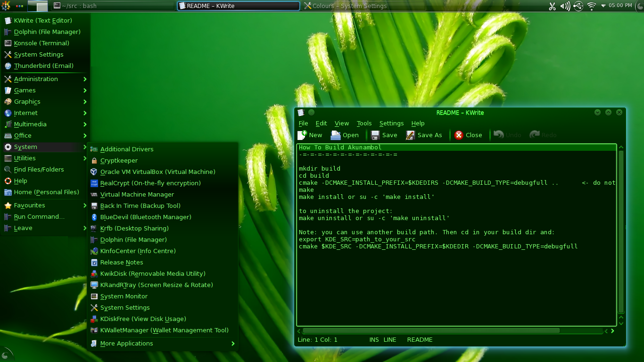Viewport: 644px width, 362px height.
Task: Expand the Utilities submenu
Action: pos(46,158)
